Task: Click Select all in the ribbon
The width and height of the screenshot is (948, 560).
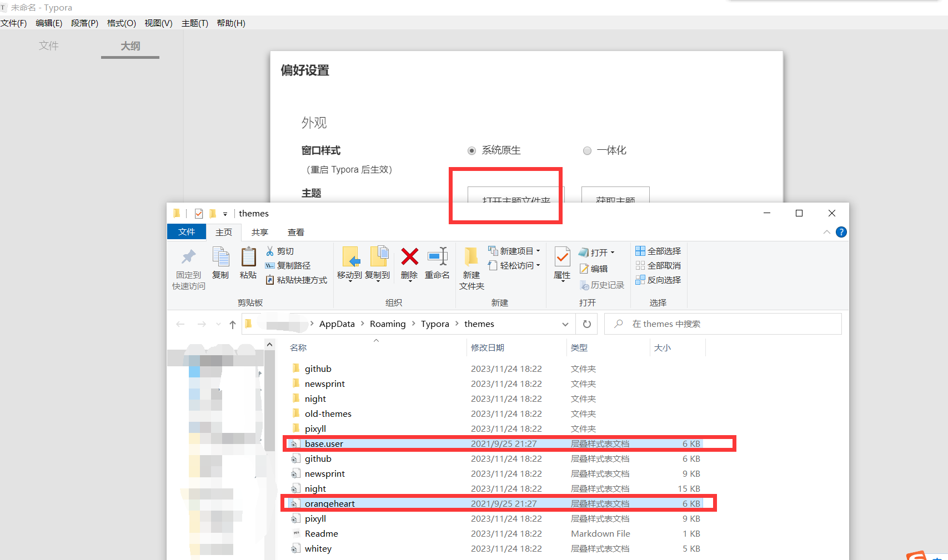Action: 658,251
